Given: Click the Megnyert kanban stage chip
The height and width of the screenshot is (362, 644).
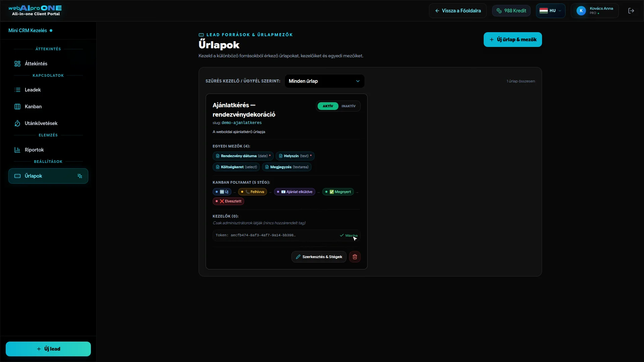Looking at the screenshot, I should (338, 192).
